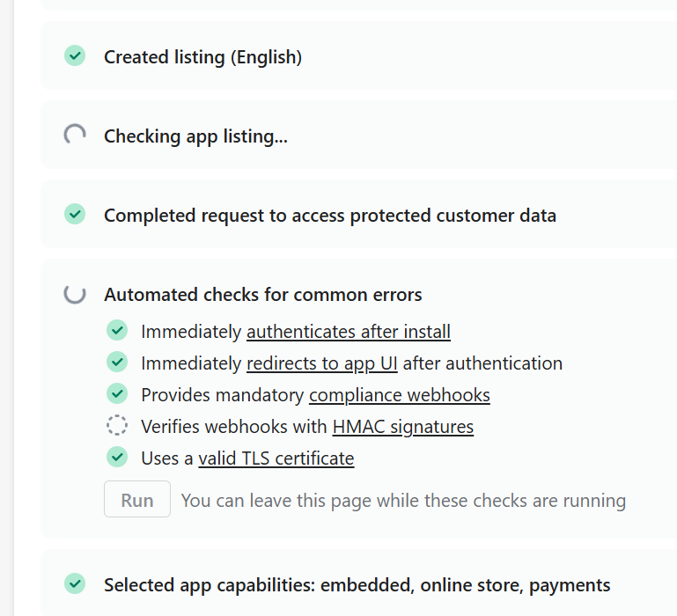This screenshot has width=677, height=616.
Task: Open the authenticates after install link
Action: [349, 332]
